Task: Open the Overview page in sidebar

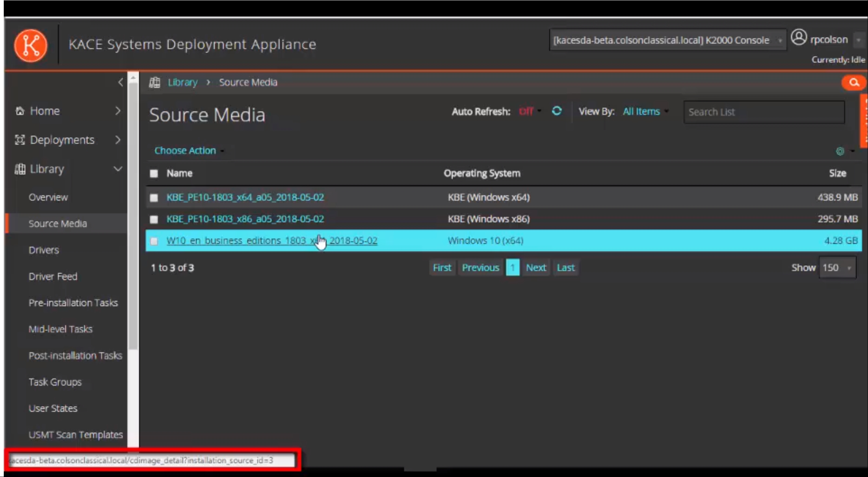Action: (48, 197)
